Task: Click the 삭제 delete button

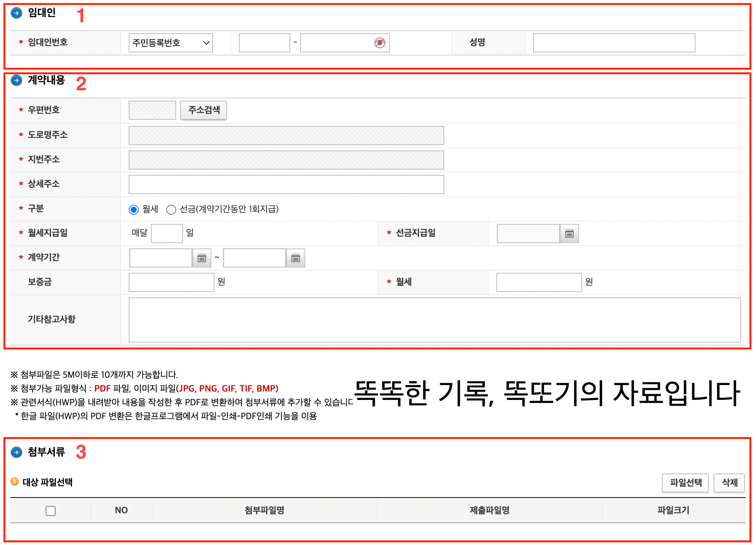Action: pyautogui.click(x=729, y=483)
